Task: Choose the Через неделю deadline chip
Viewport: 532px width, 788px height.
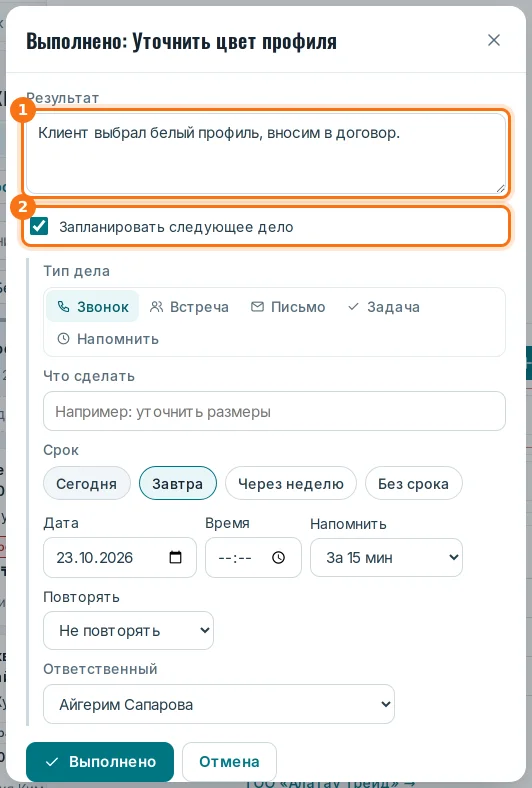Action: [x=291, y=483]
